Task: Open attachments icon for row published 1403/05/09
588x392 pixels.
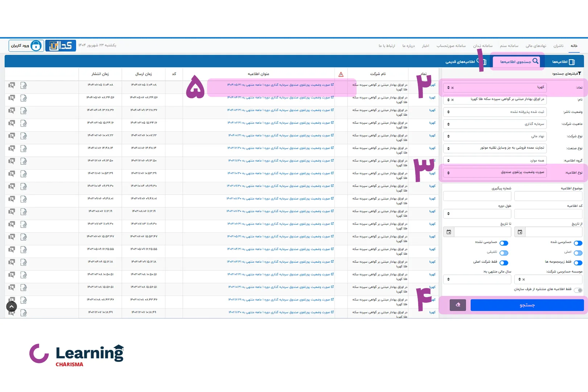Action: (x=24, y=250)
